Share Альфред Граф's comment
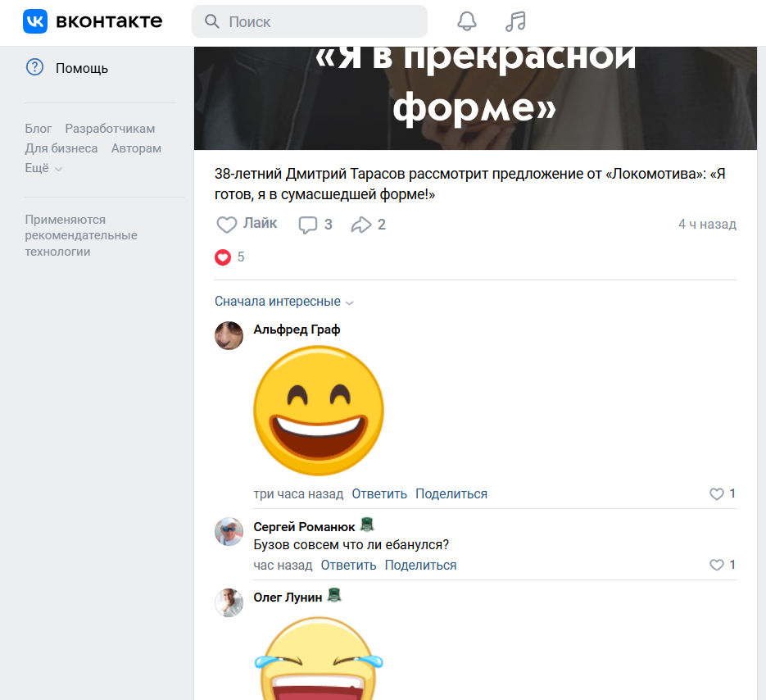 (451, 494)
